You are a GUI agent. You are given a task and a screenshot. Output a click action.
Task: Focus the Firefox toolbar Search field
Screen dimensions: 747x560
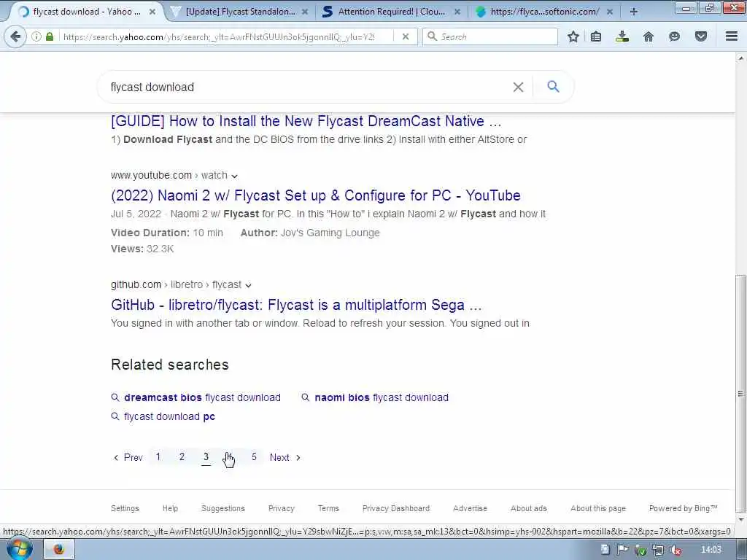pyautogui.click(x=489, y=36)
